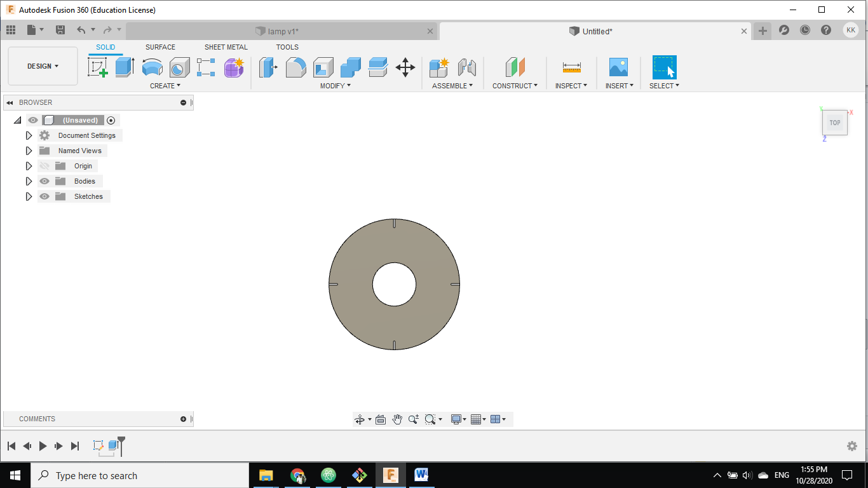Open the DESIGN workspace dropdown

[43, 66]
